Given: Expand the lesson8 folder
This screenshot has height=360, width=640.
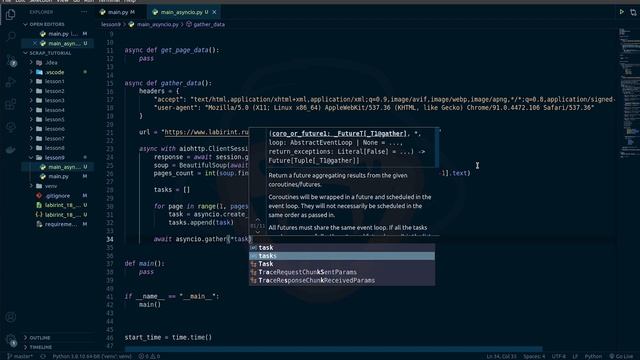Looking at the screenshot, I should point(54,148).
